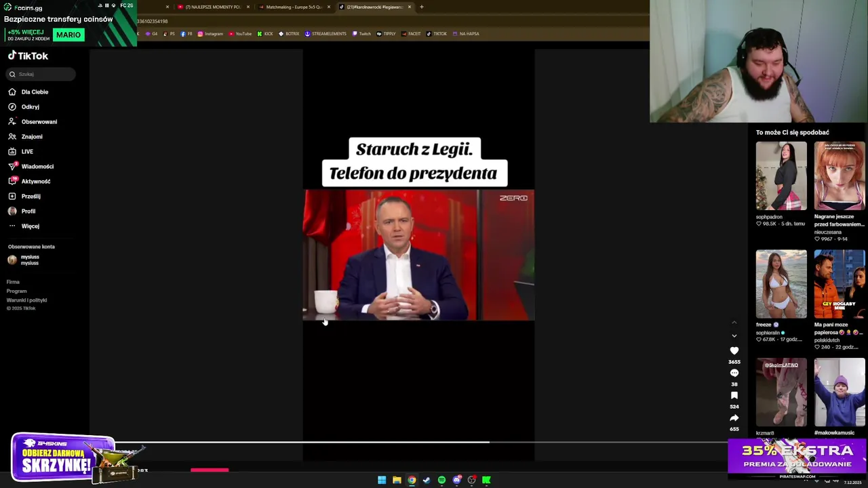Open TIPPLY bookmark
Image resolution: width=868 pixels, height=488 pixels.
coord(386,33)
